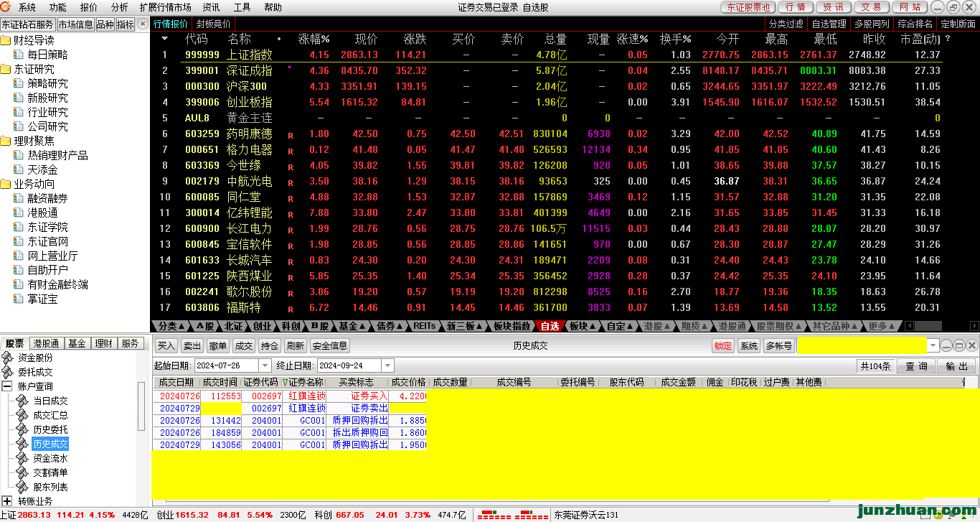The height and width of the screenshot is (522, 980).
Task: Click the 东证官网 document icon
Action: click(x=19, y=241)
